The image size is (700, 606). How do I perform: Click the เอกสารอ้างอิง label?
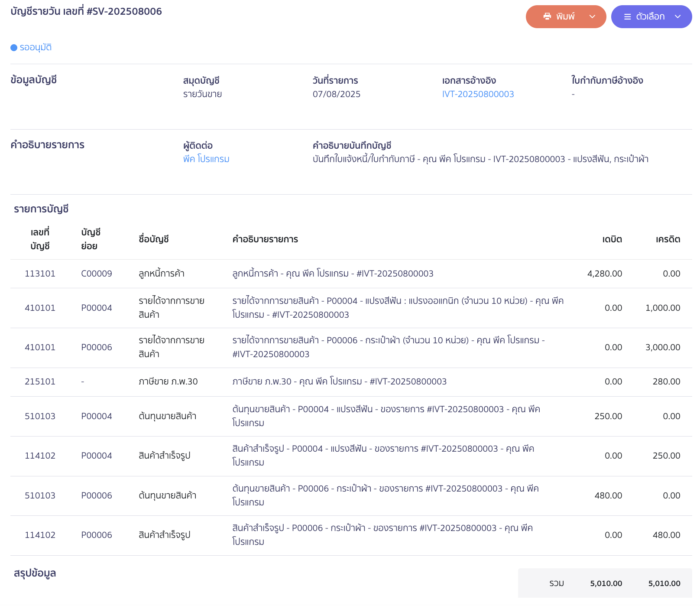coord(469,81)
